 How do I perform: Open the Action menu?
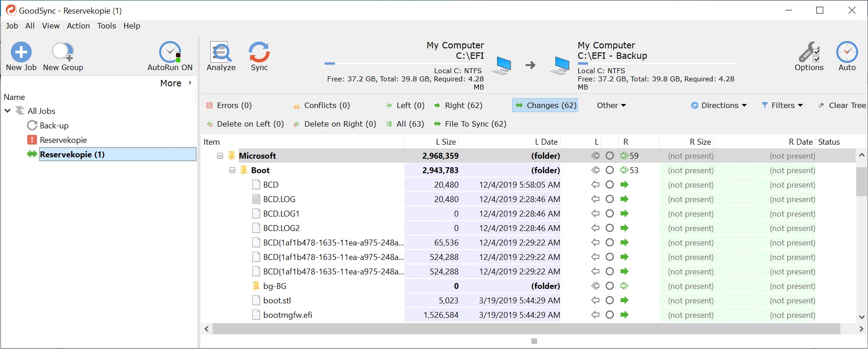[x=78, y=26]
